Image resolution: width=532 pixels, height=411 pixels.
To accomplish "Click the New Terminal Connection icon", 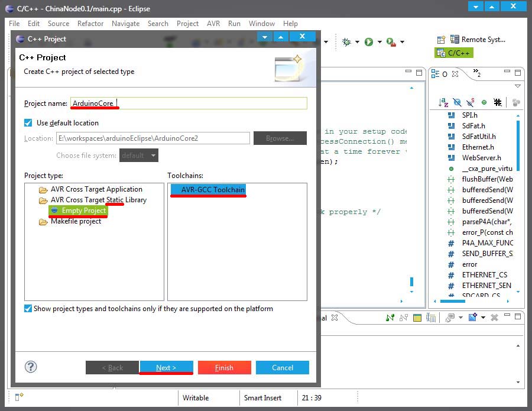I will coord(473,318).
